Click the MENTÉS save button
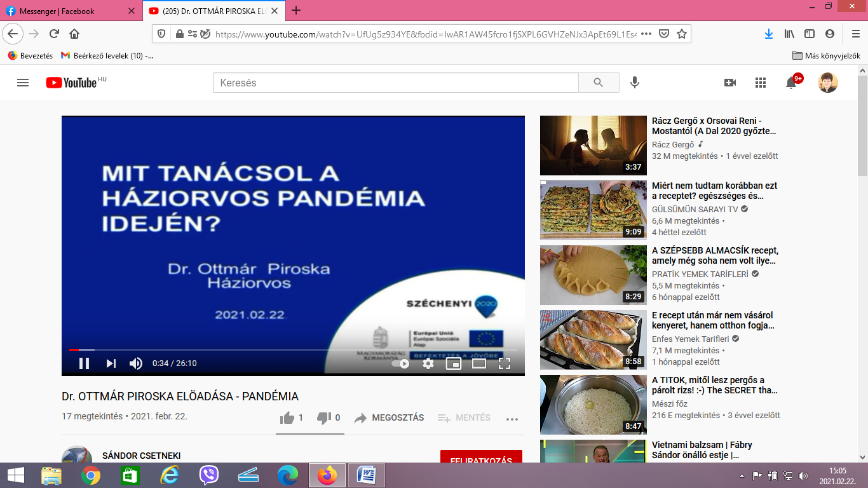 pos(464,417)
